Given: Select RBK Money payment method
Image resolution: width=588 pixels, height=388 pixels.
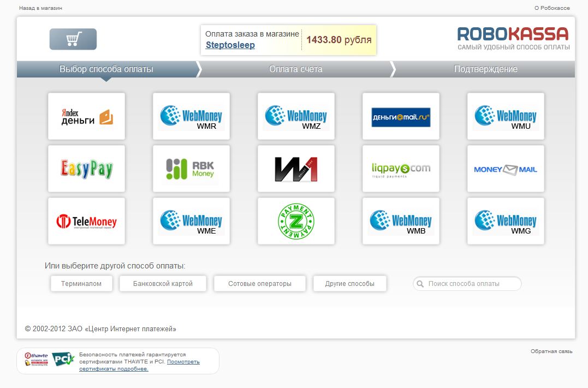Looking at the screenshot, I should (x=191, y=169).
